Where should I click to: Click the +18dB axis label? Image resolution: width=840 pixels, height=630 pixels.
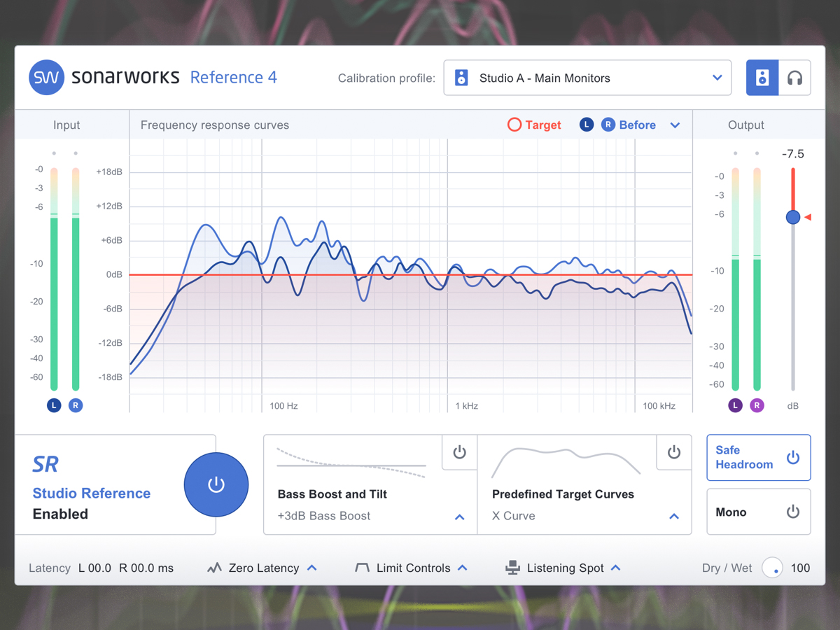109,171
